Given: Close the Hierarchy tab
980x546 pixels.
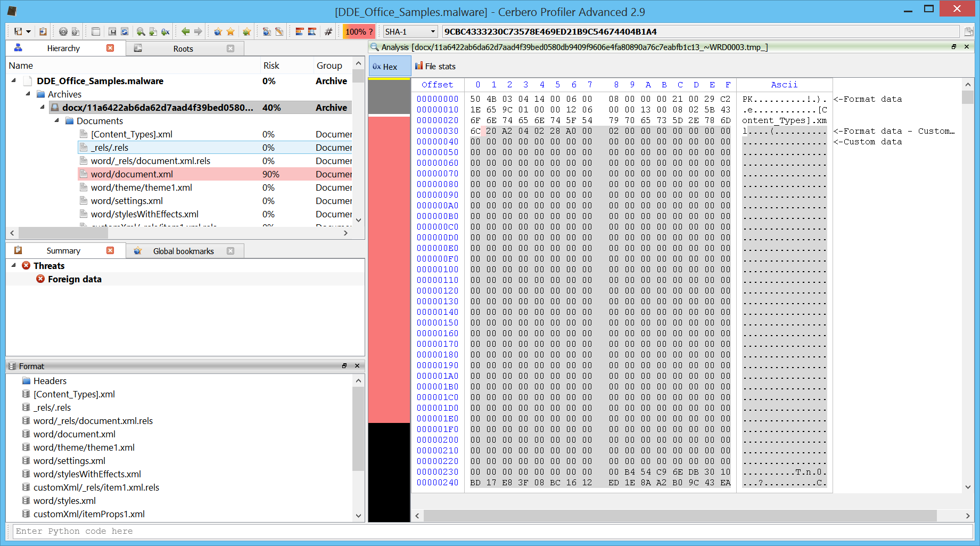Looking at the screenshot, I should click(x=110, y=48).
